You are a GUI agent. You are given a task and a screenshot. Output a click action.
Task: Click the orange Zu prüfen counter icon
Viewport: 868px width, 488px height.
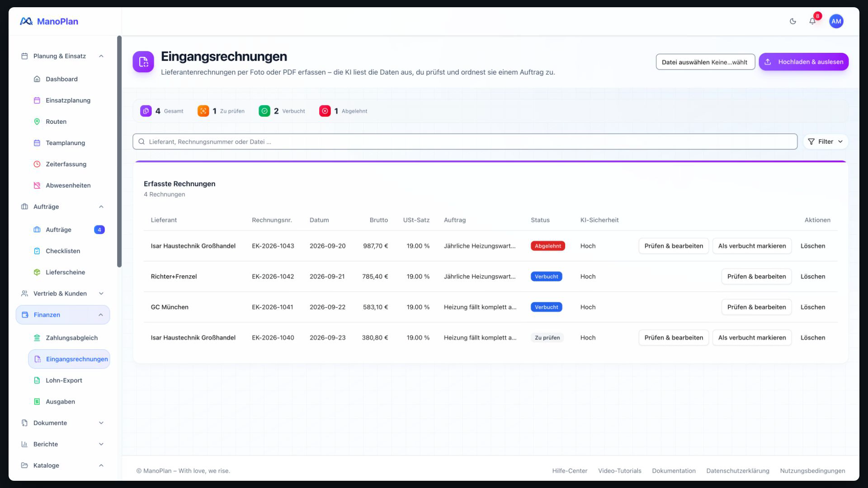click(203, 111)
